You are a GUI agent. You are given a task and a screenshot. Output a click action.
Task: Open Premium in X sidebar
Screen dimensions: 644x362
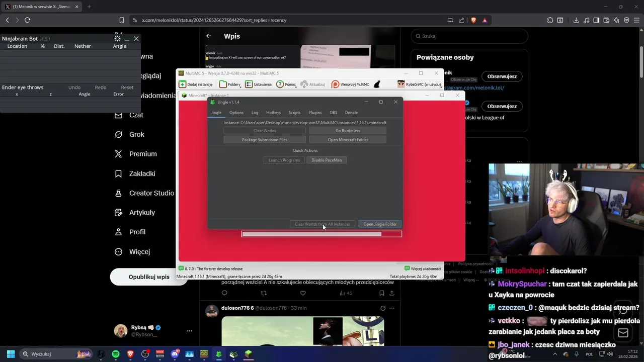coord(135,154)
